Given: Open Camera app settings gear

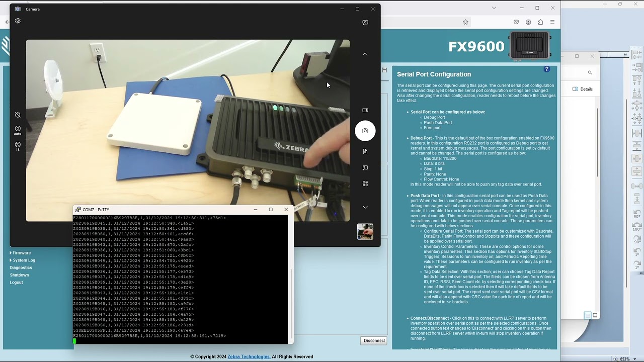Looking at the screenshot, I should 18,21.
